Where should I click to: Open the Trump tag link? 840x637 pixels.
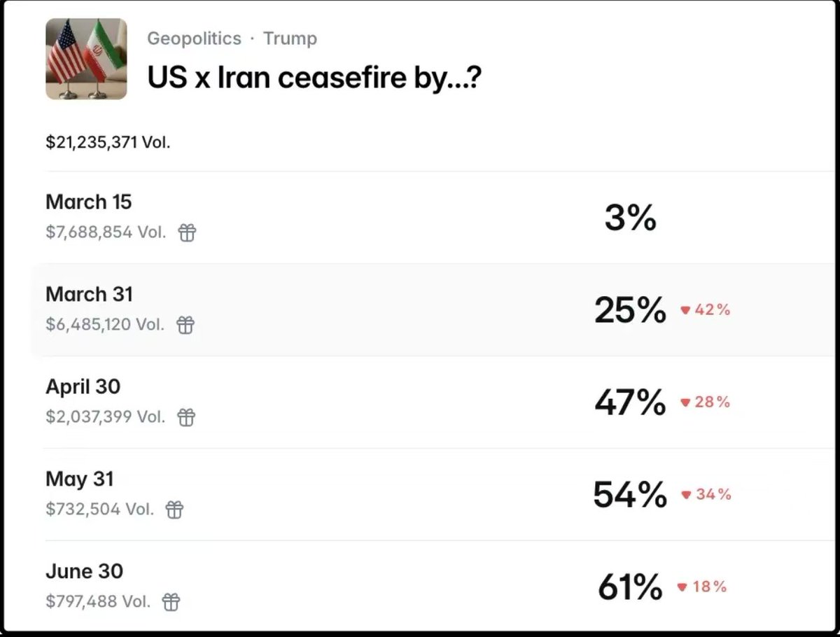coord(290,38)
